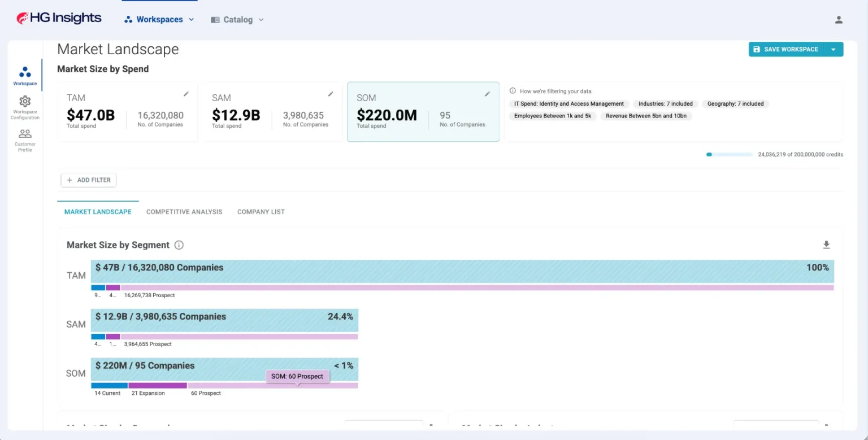
Task: Click the Market Size by Spend heading
Action: (103, 69)
